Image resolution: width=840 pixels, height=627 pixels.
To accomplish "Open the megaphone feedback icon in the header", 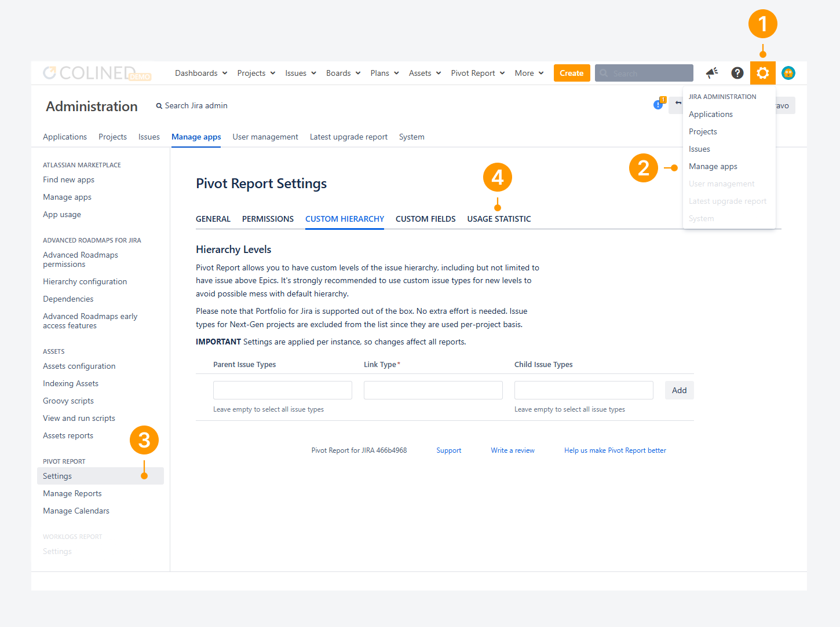I will [712, 73].
